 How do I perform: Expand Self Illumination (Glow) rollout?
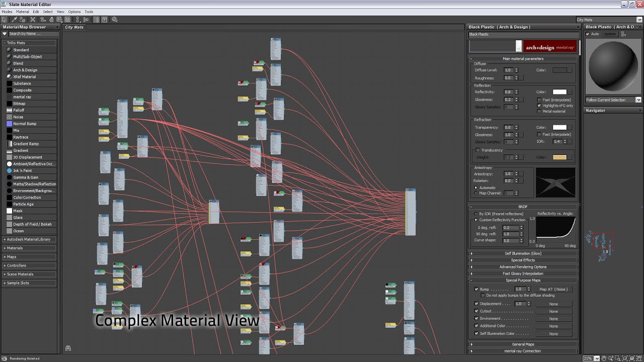tap(523, 253)
